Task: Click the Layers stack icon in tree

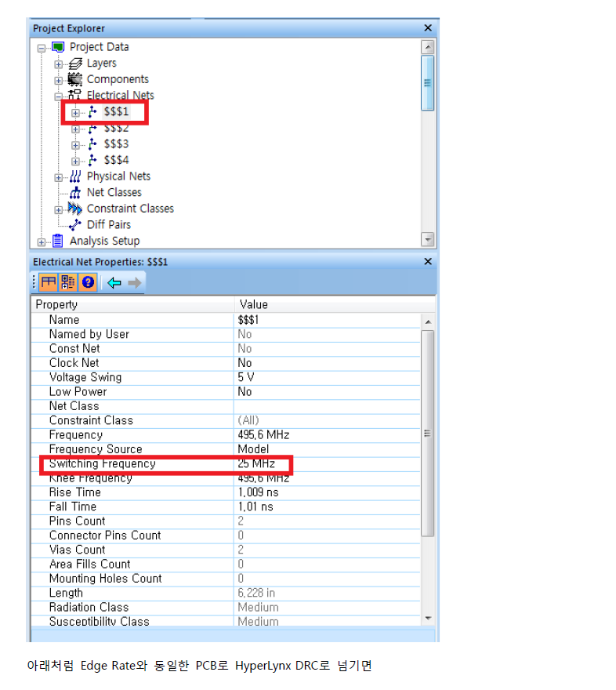Action: pyautogui.click(x=75, y=64)
